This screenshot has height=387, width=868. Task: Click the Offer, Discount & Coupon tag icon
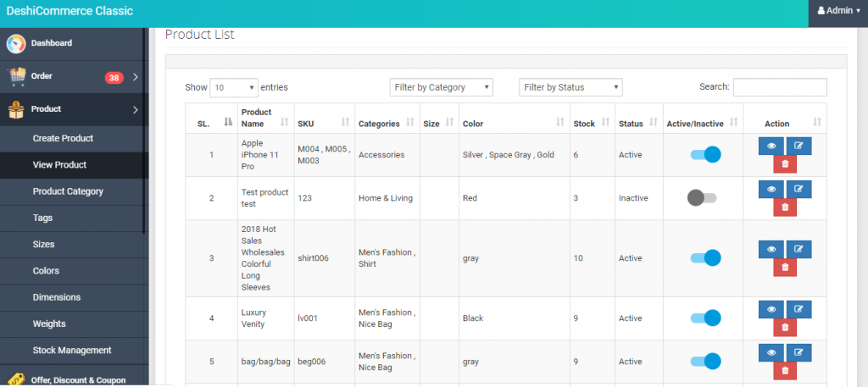16,379
